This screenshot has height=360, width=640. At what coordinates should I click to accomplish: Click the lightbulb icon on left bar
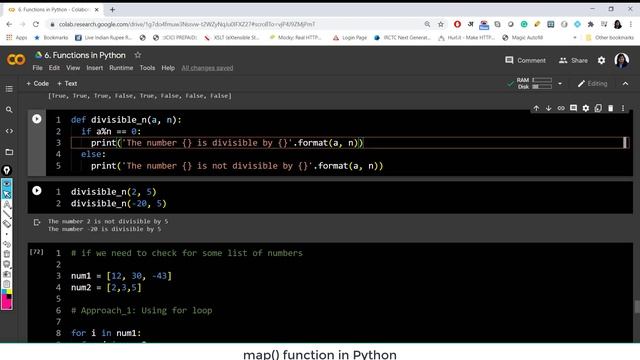click(7, 170)
